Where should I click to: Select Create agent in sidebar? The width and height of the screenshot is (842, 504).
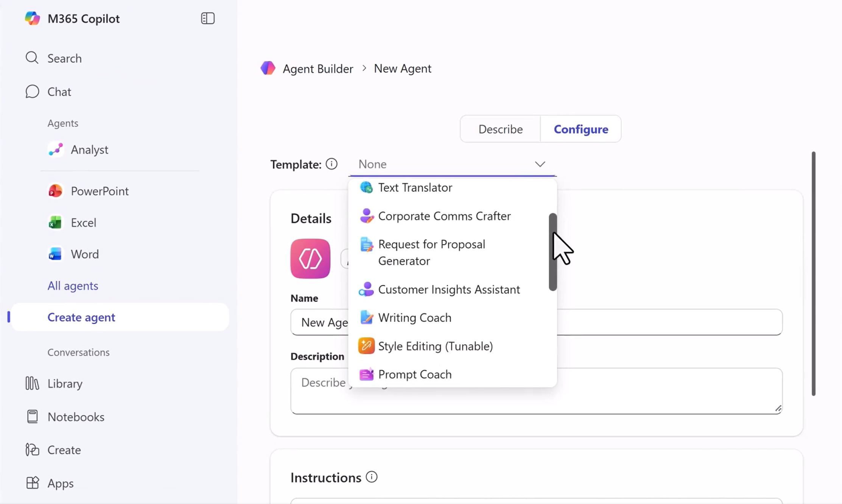click(x=120, y=317)
